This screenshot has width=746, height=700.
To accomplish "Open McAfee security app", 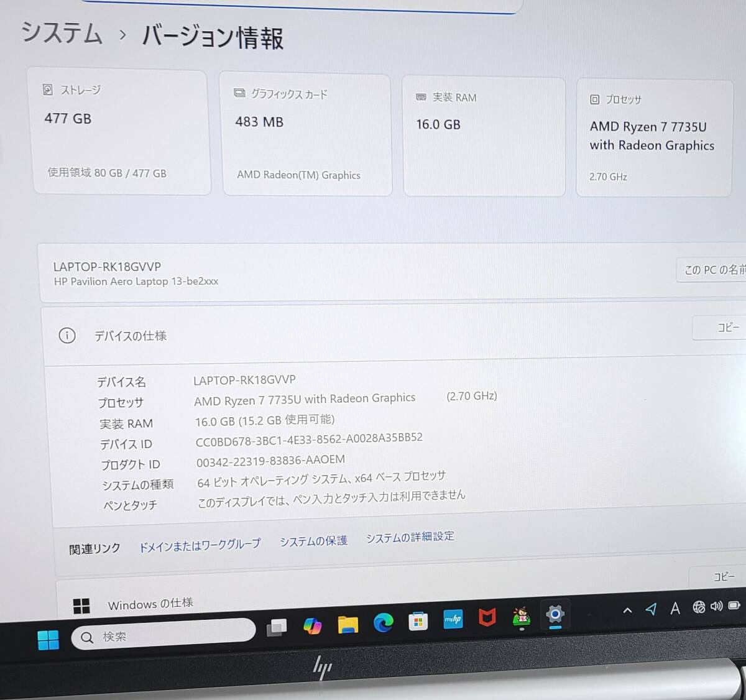I will coord(487,617).
